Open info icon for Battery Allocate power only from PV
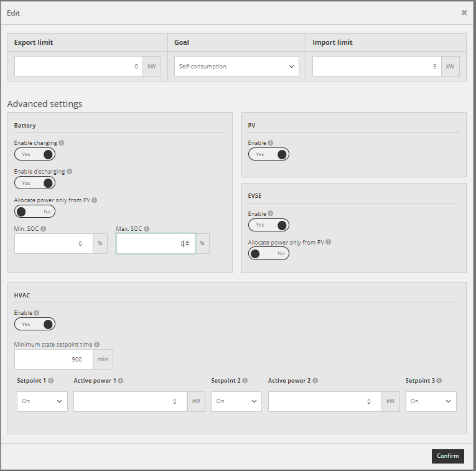This screenshot has height=471, width=476. [x=95, y=200]
